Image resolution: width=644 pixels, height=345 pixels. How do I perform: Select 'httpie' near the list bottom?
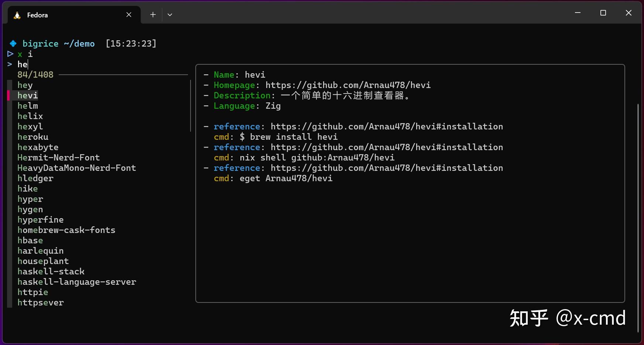click(x=32, y=292)
